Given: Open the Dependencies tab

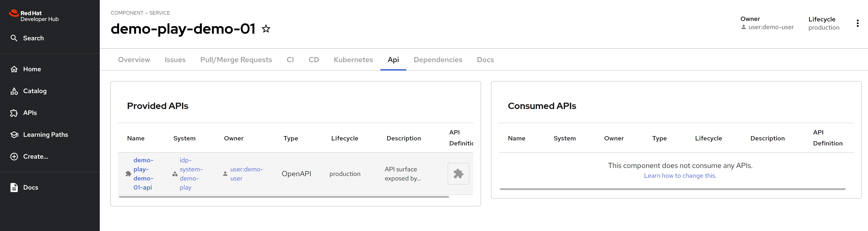Looking at the screenshot, I should (x=438, y=60).
